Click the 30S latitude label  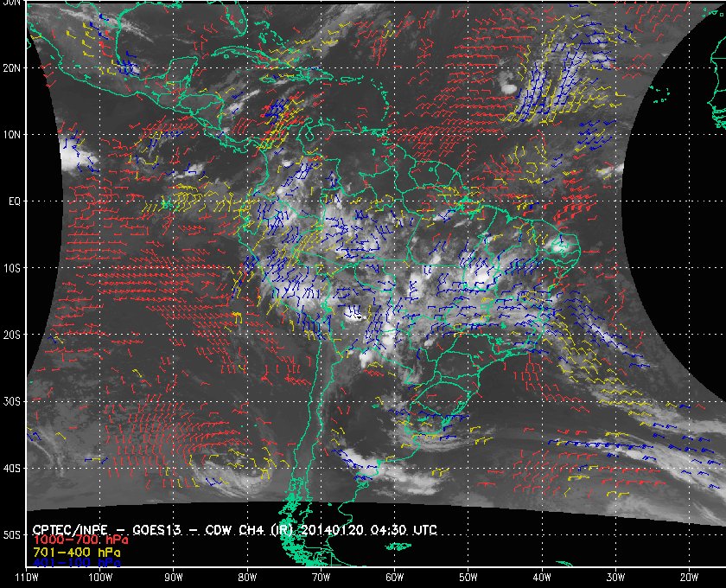coord(11,402)
